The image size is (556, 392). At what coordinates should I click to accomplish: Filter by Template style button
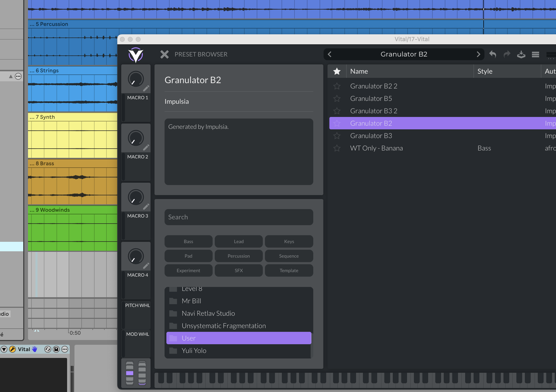click(289, 270)
